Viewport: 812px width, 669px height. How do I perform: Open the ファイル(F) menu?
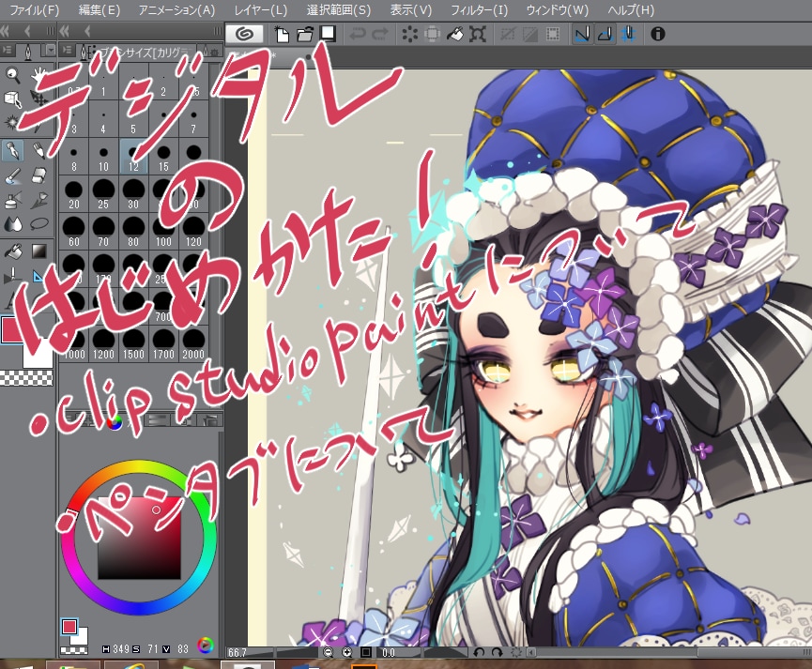(35, 10)
